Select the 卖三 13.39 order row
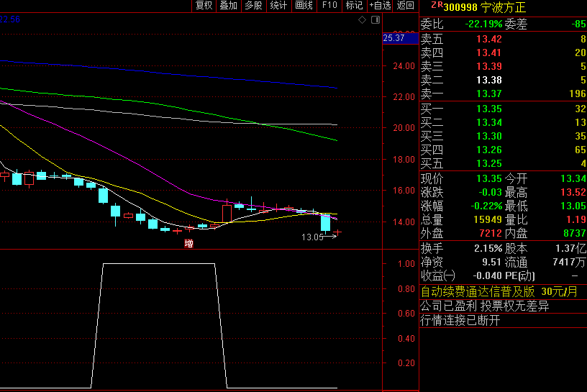 click(x=503, y=66)
